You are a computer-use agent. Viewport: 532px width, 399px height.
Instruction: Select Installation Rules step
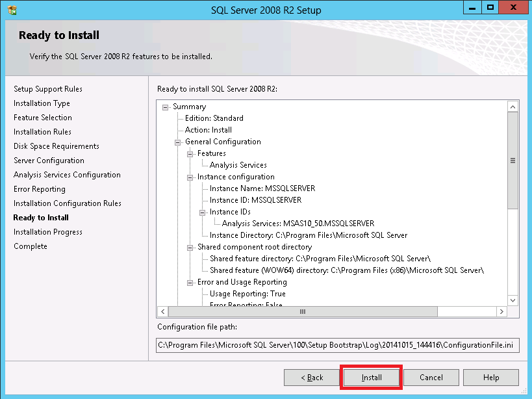coord(42,132)
